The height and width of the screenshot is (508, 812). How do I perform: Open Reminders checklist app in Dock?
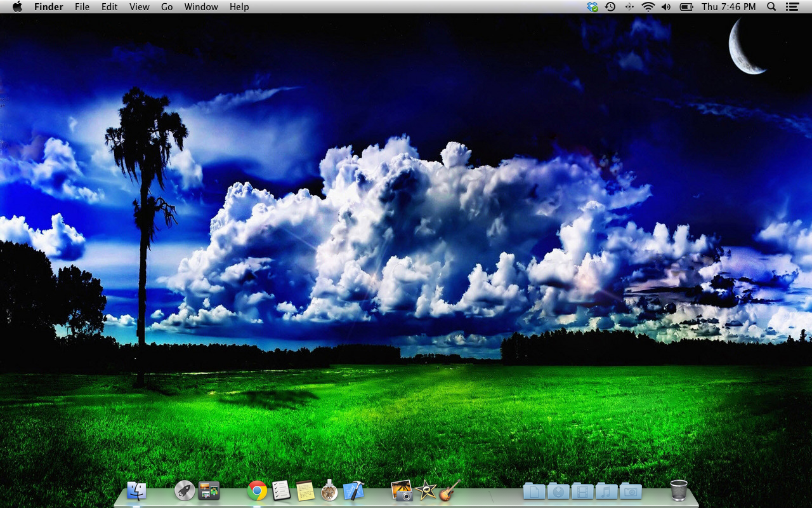tap(281, 491)
